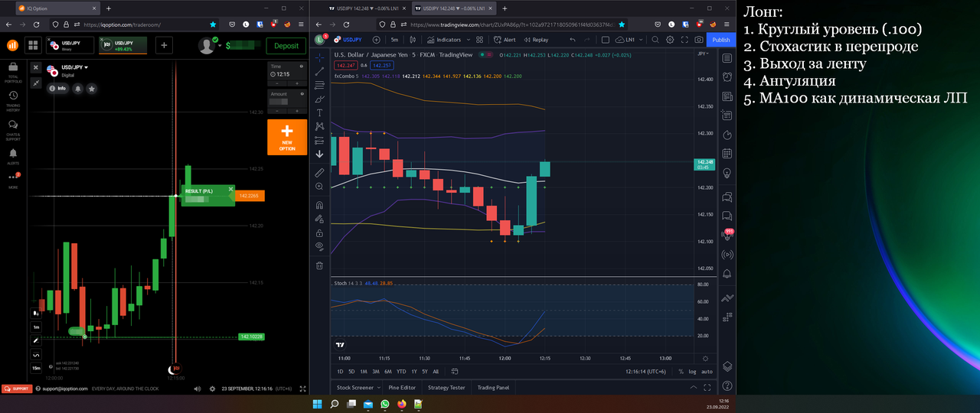
Task: Select the TradingView Fibonacci tools icon
Action: pos(319,84)
